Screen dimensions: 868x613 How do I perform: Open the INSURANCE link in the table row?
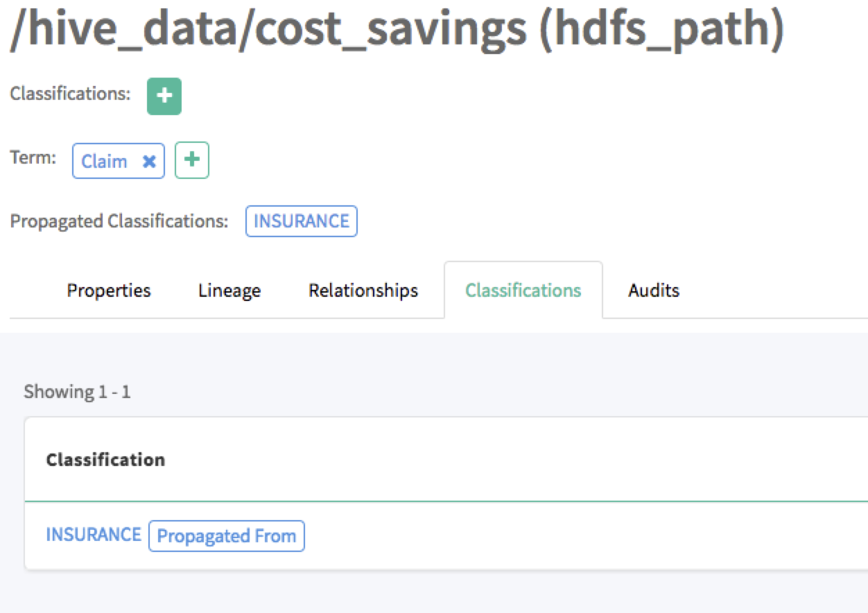(x=94, y=535)
